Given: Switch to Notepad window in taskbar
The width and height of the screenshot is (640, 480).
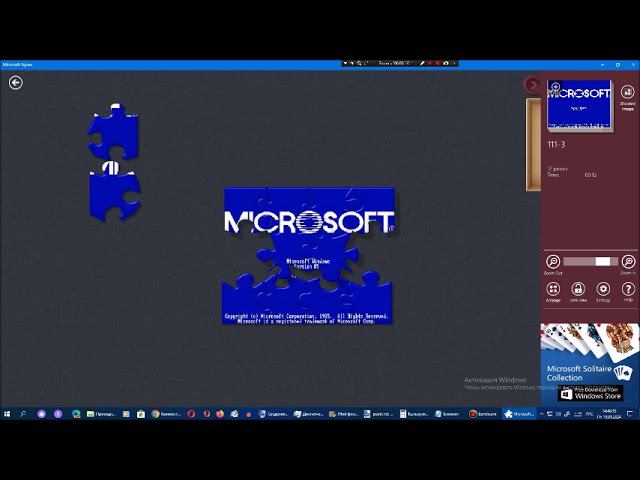Looking at the screenshot, I should (x=448, y=414).
